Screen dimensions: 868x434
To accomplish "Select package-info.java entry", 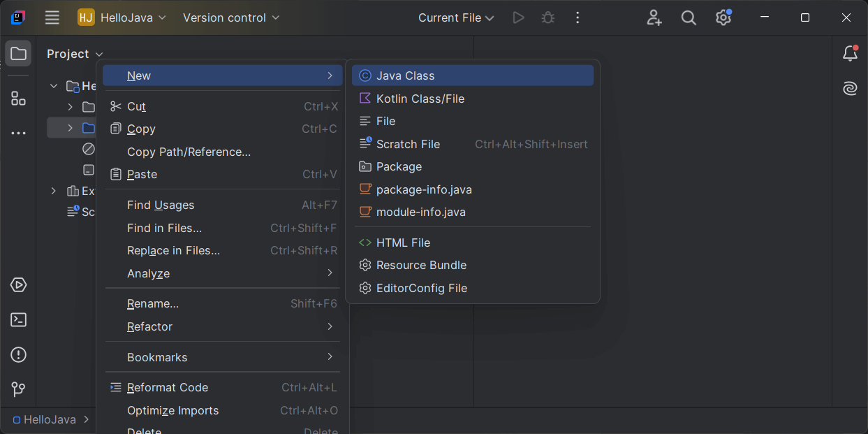I will (x=473, y=189).
